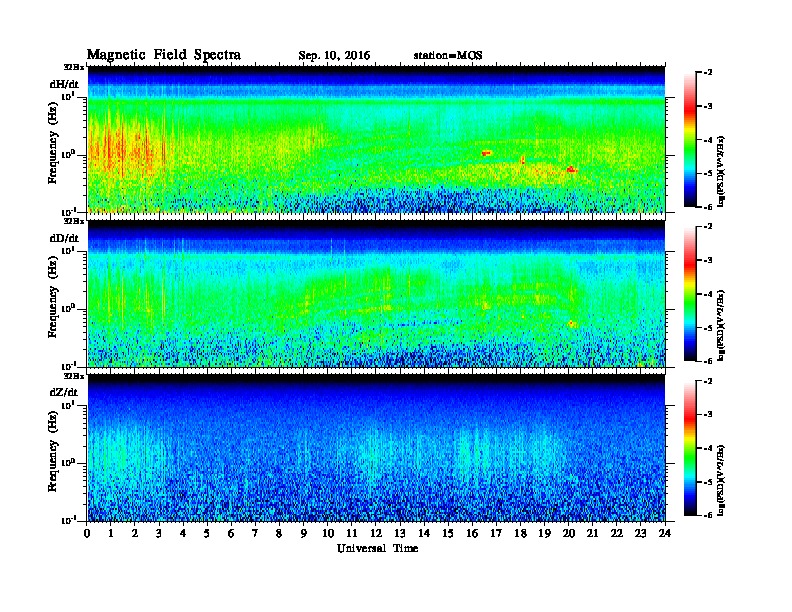Click hour 14 tick label on time axis

424,534
